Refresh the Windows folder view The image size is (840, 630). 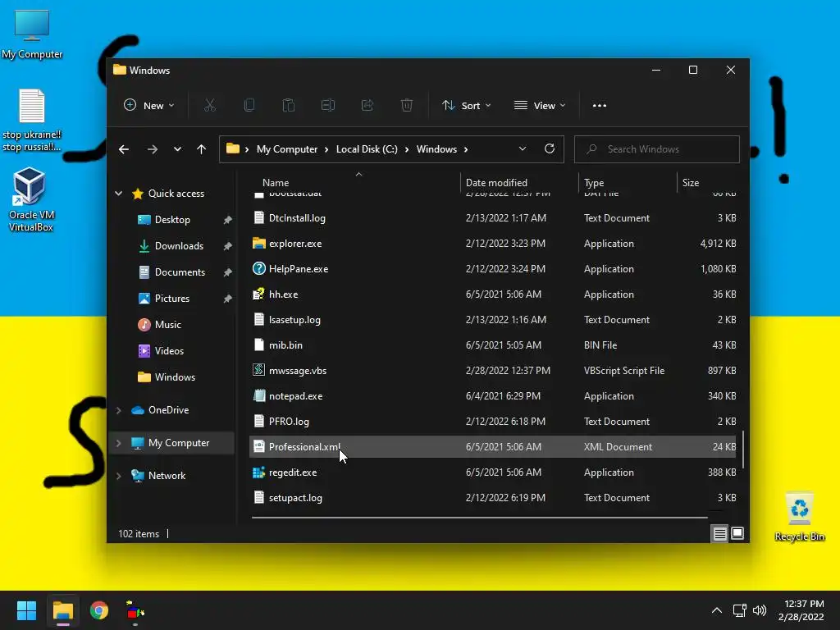coord(549,149)
